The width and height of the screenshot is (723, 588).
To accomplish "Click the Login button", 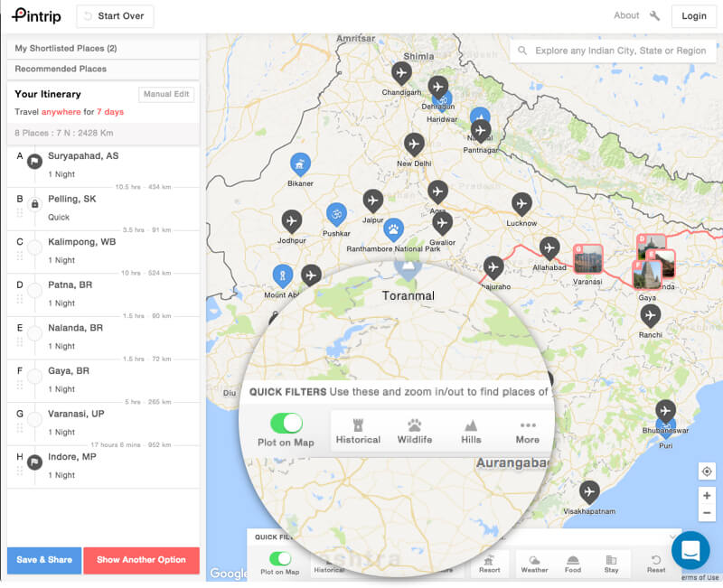I will 694,16.
